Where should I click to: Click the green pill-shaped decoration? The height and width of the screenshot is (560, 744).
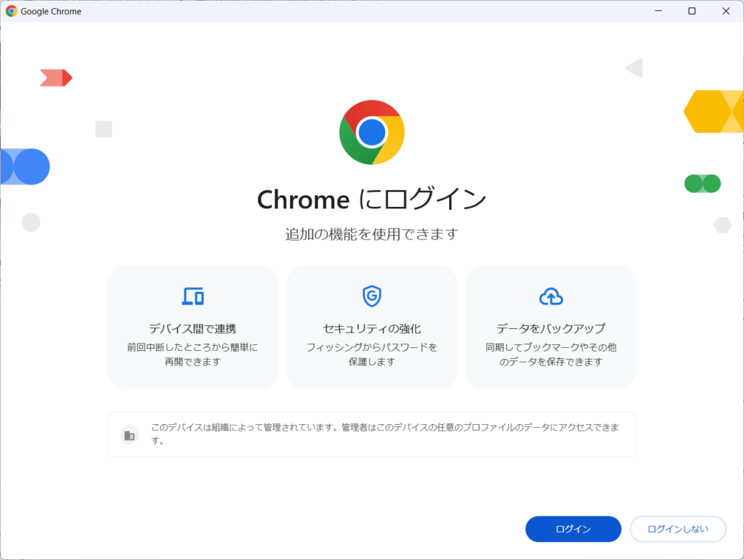coord(703,184)
